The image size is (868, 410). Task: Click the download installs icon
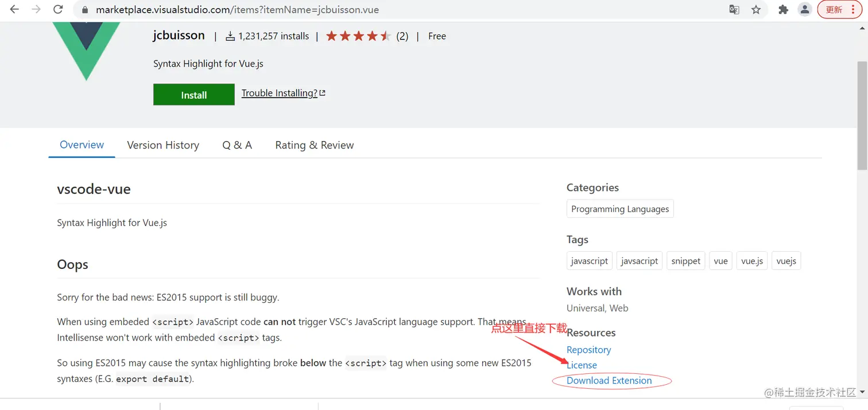pos(230,36)
